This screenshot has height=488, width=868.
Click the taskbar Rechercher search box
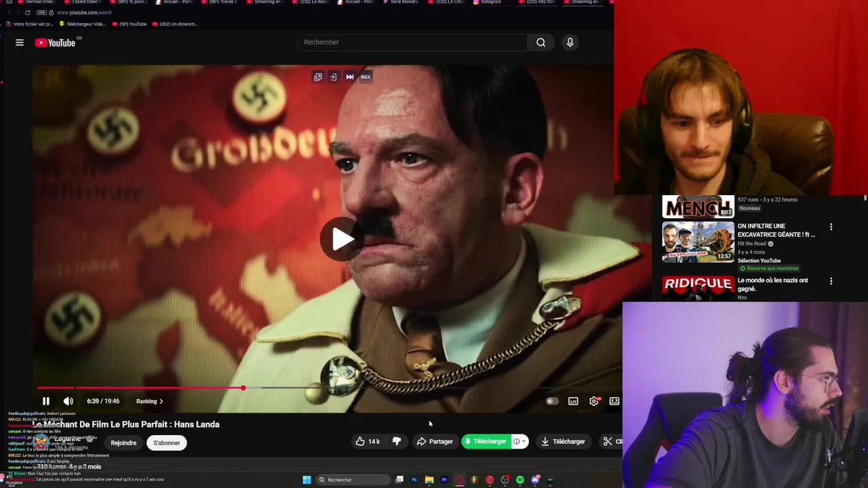pyautogui.click(x=352, y=480)
